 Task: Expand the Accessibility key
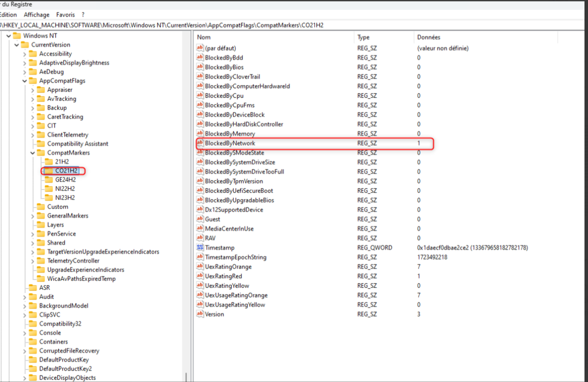click(x=25, y=54)
